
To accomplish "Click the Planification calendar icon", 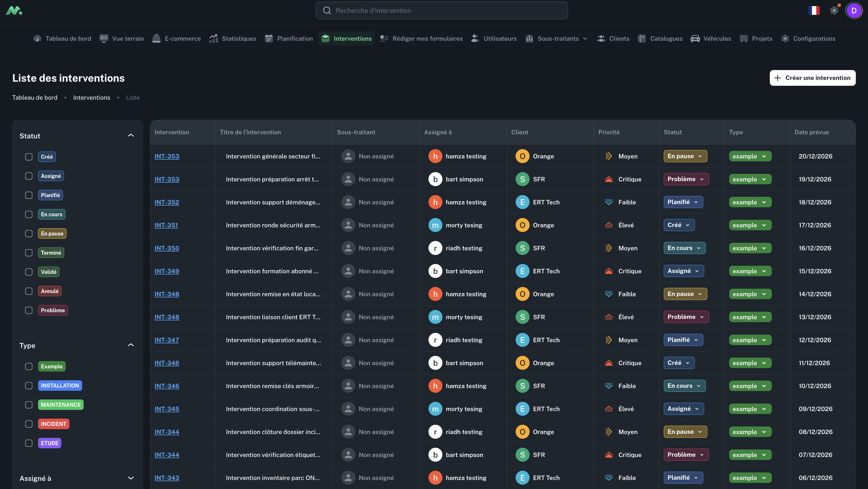I will click(269, 38).
